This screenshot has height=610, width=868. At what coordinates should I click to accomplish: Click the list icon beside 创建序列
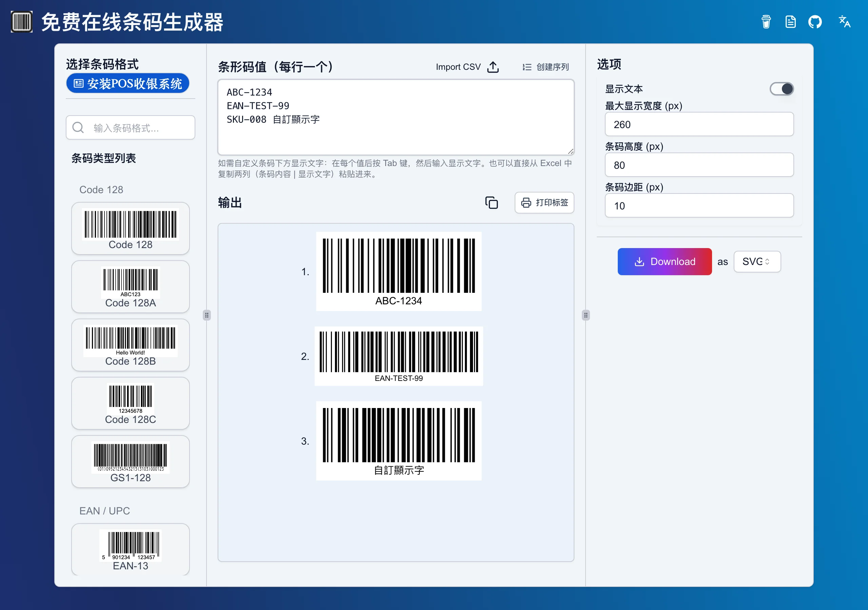pyautogui.click(x=527, y=67)
